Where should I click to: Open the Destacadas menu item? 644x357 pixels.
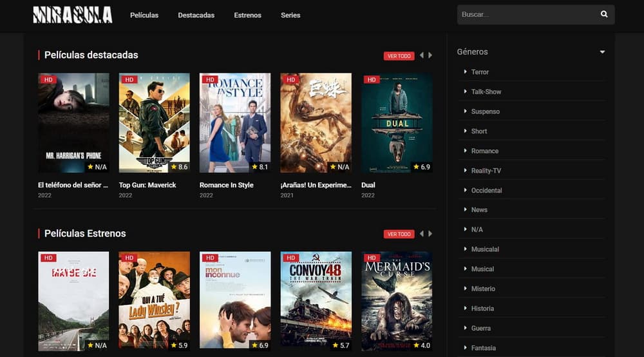click(x=196, y=15)
